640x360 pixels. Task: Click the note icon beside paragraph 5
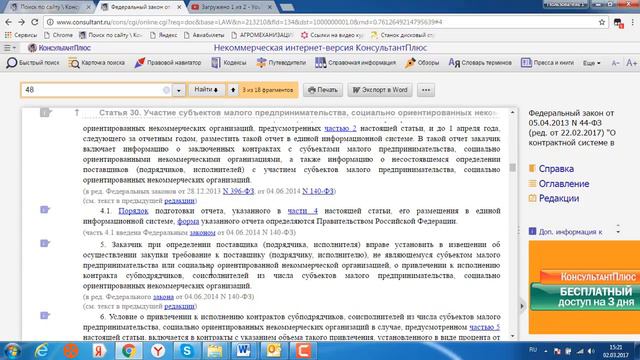45,244
